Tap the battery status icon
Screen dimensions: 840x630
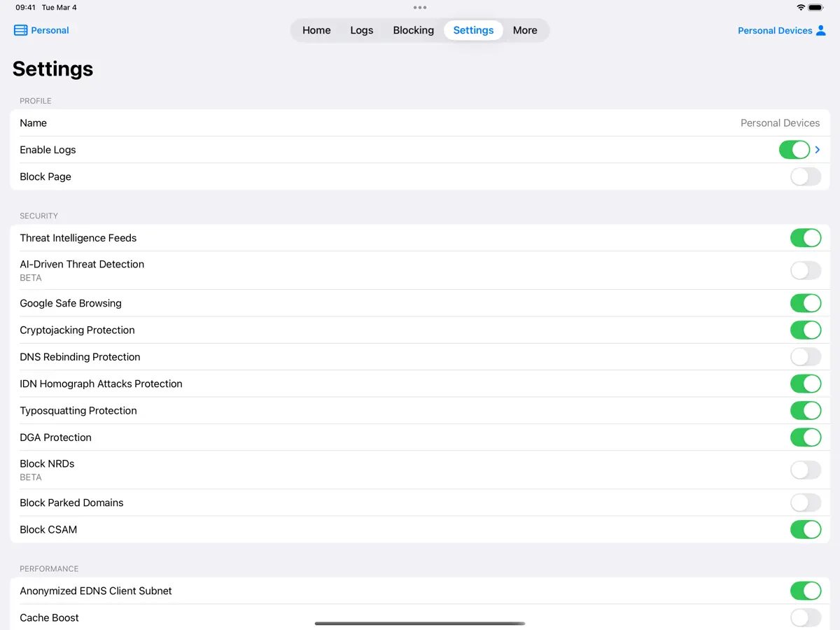point(816,8)
